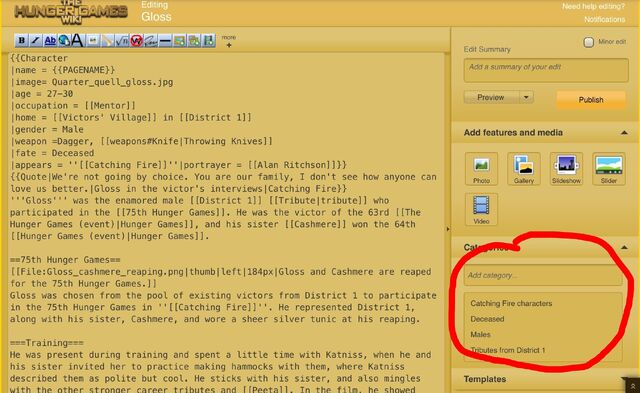Image resolution: width=640 pixels, height=393 pixels.
Task: Click in the '|age = 27-30' source line
Action: click(x=42, y=94)
